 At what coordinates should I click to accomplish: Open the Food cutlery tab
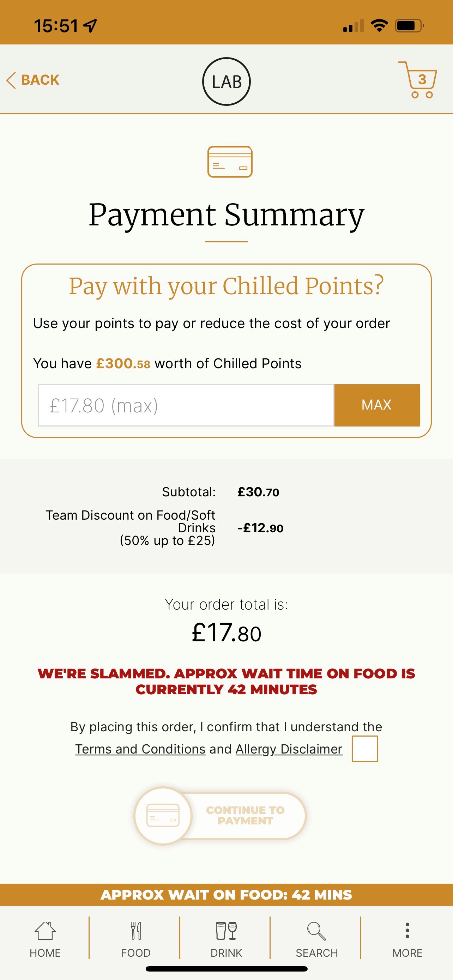click(136, 931)
